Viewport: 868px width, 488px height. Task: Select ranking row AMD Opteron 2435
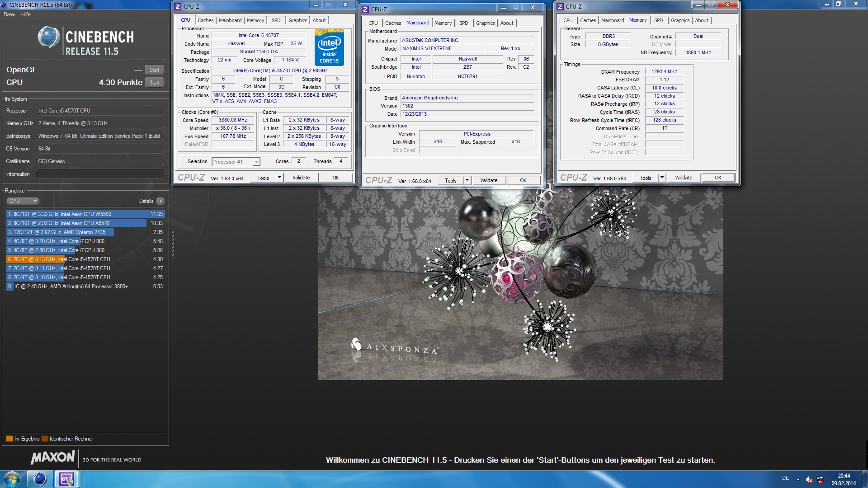tap(85, 232)
